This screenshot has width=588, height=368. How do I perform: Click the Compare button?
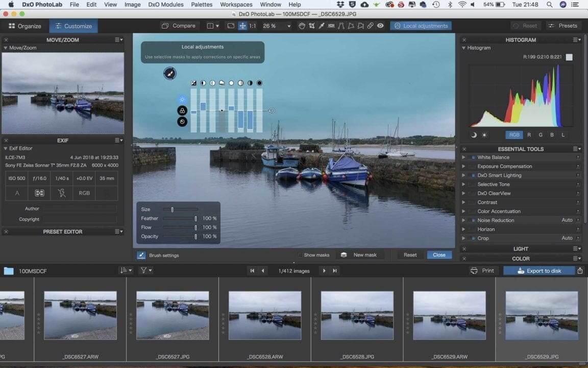179,26
